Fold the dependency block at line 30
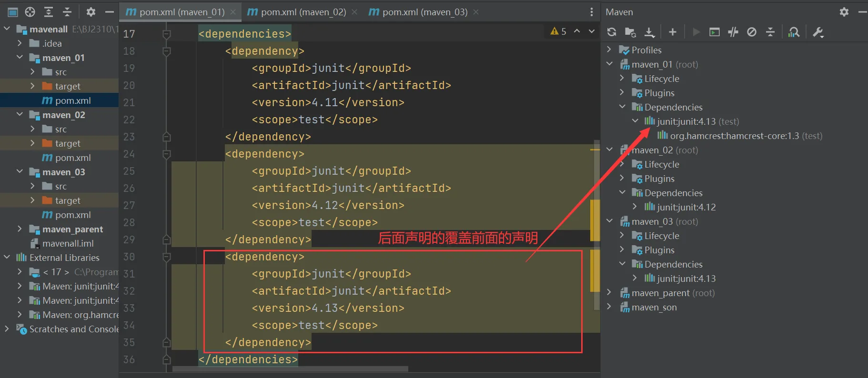868x378 pixels. pos(167,257)
